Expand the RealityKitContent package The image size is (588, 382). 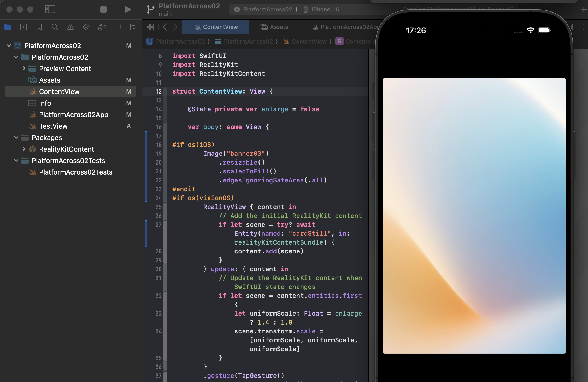point(24,149)
